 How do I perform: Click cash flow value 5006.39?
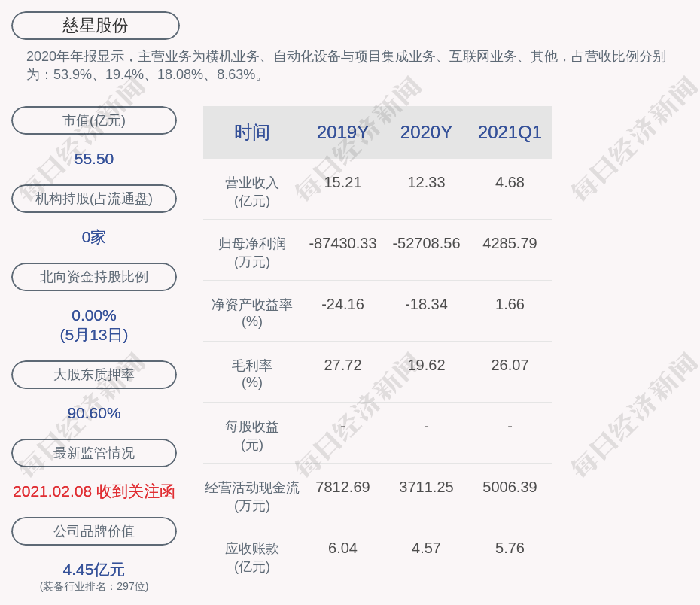pos(510,487)
